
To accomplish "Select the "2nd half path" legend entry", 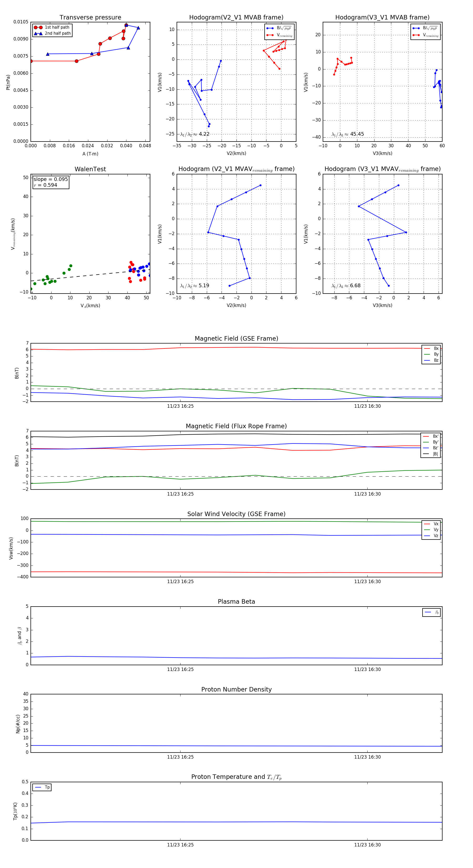I will (52, 33).
